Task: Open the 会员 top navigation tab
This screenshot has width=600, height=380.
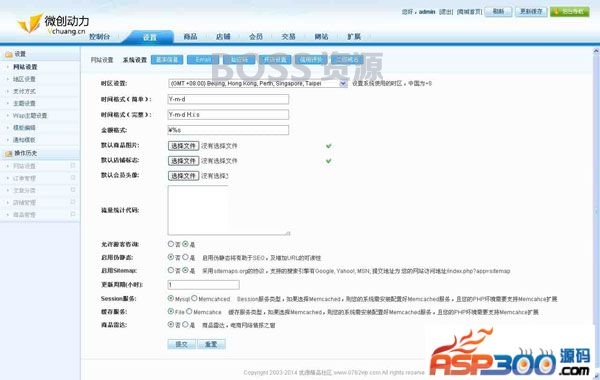Action: coord(256,37)
